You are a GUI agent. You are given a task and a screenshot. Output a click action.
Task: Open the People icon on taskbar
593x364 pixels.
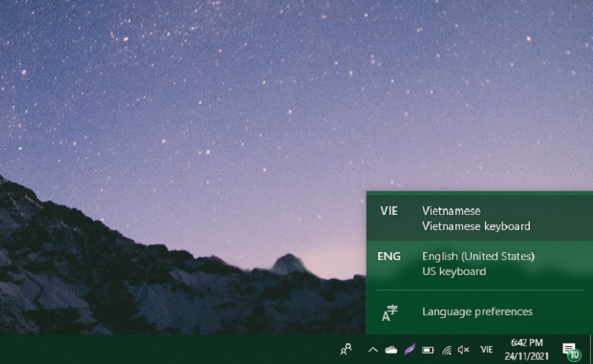pos(345,349)
